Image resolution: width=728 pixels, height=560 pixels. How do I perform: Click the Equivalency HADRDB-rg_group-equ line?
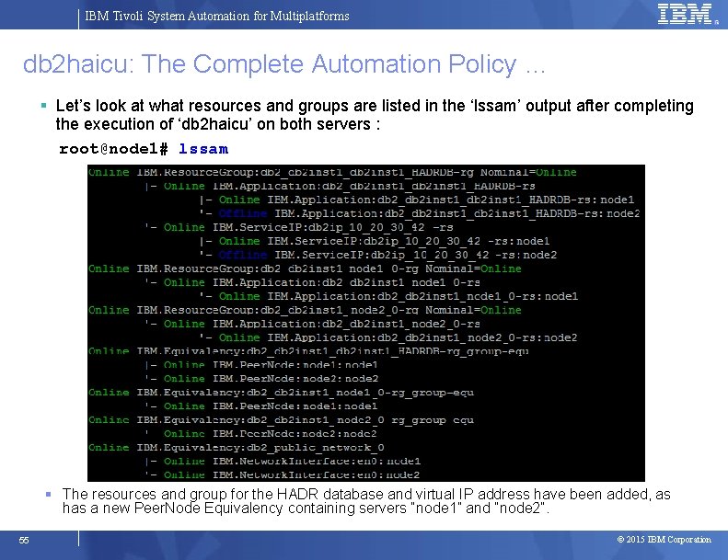308,351
